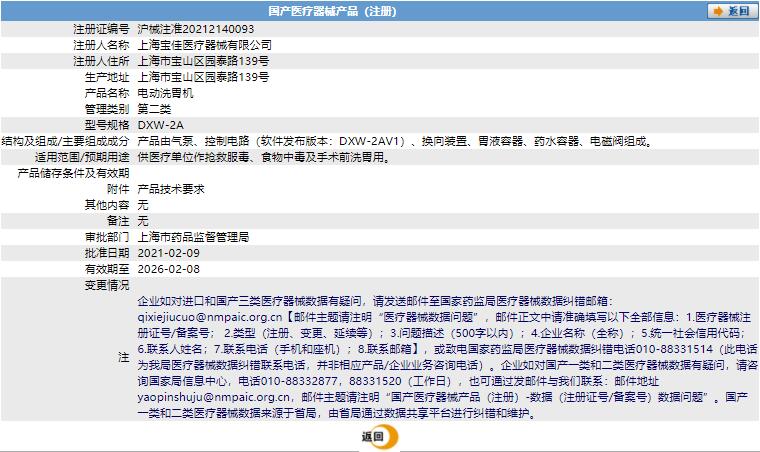Click the 有效期至 label
Viewport: 760px width, 452px height.
[x=107, y=269]
